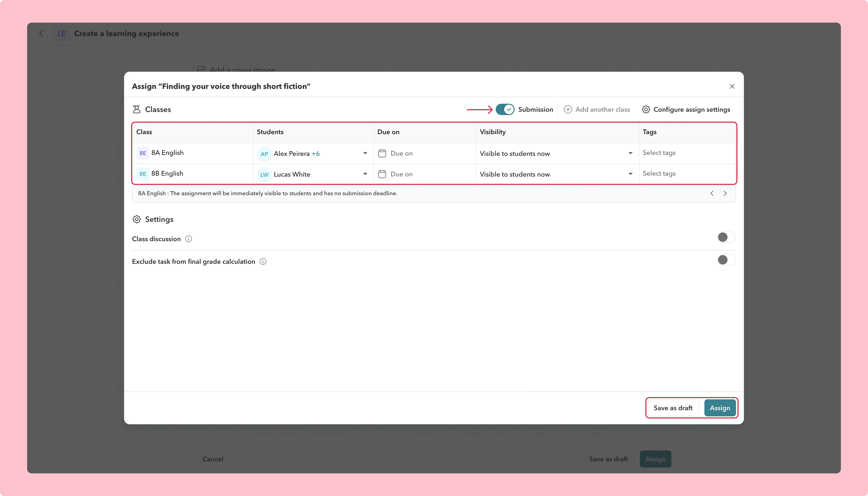Viewport: 868px width, 496px height.
Task: Click the +6 additional students link
Action: point(316,154)
